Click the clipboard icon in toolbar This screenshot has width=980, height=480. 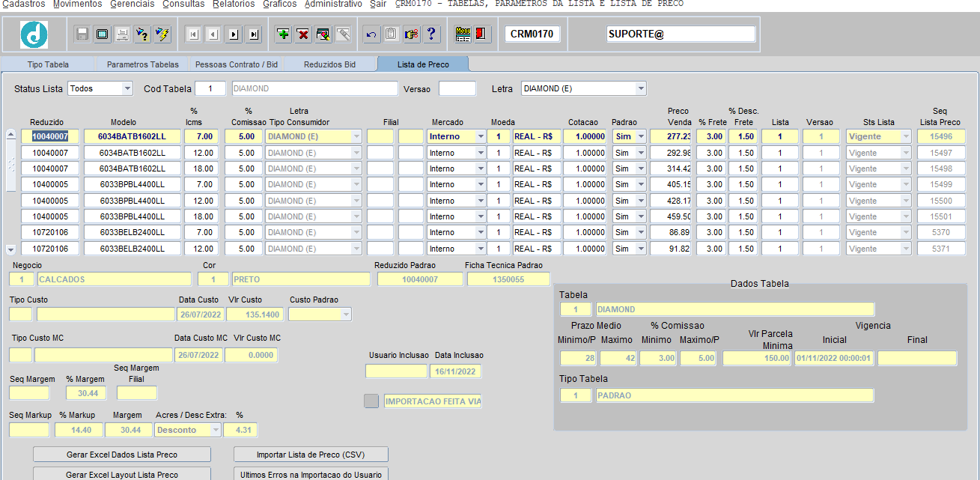tap(391, 34)
